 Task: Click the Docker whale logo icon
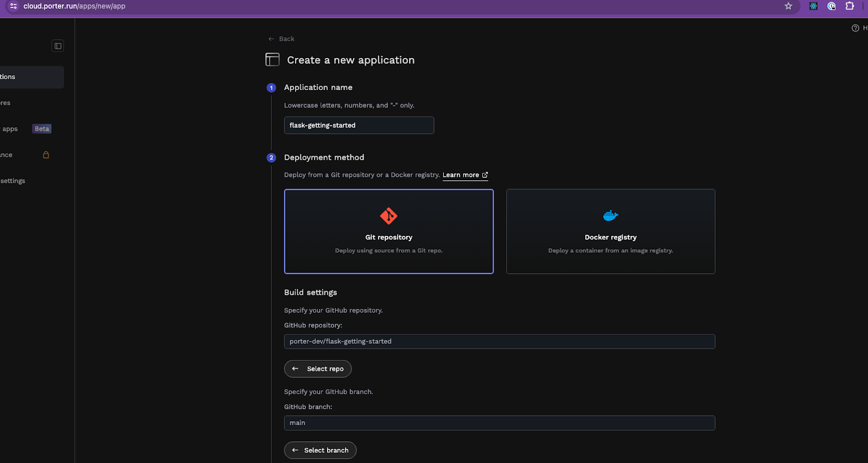click(610, 216)
